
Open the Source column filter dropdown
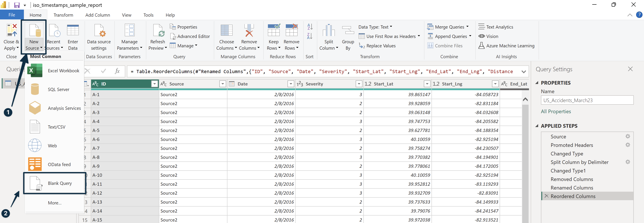tap(223, 84)
